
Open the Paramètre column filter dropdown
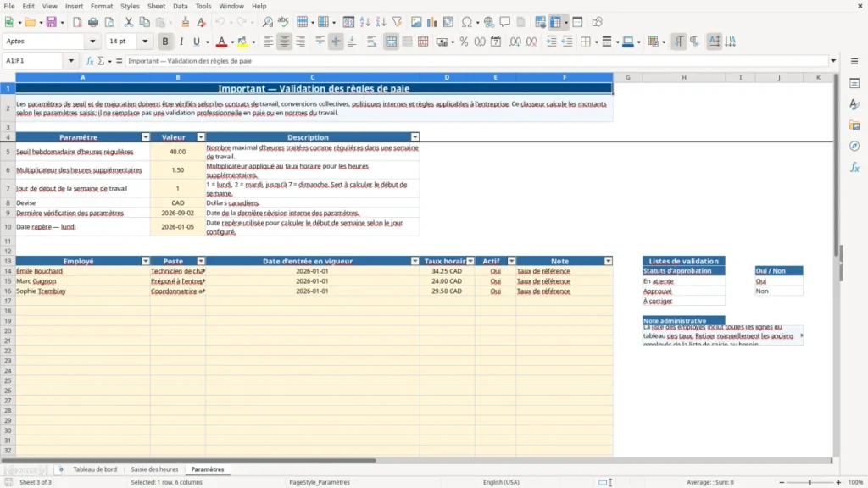coord(146,137)
